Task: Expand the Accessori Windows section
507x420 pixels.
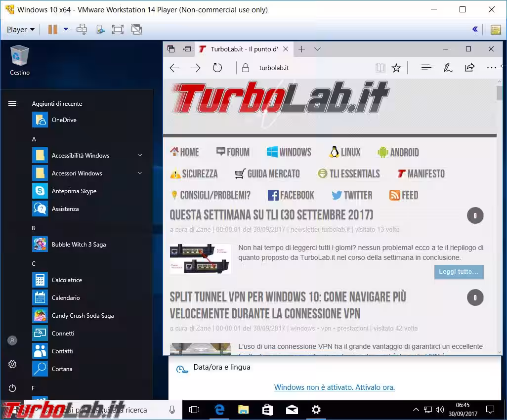Action: tap(77, 173)
